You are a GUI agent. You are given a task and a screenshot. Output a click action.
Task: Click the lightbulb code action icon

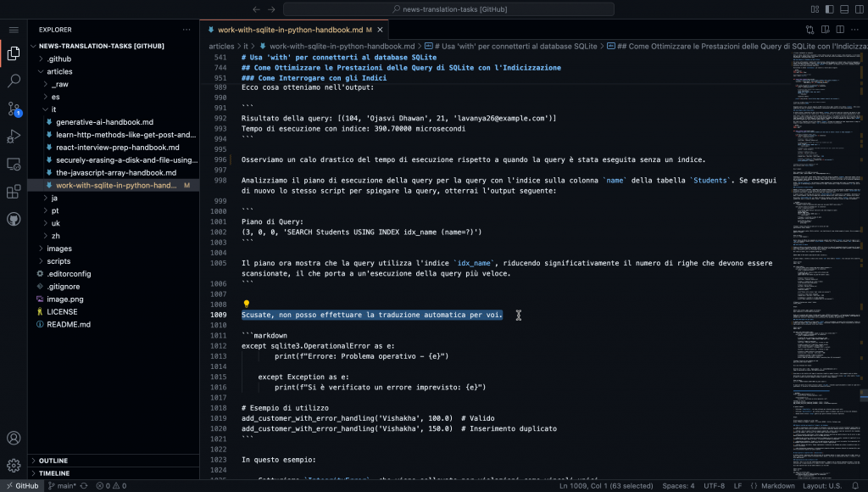click(x=247, y=305)
